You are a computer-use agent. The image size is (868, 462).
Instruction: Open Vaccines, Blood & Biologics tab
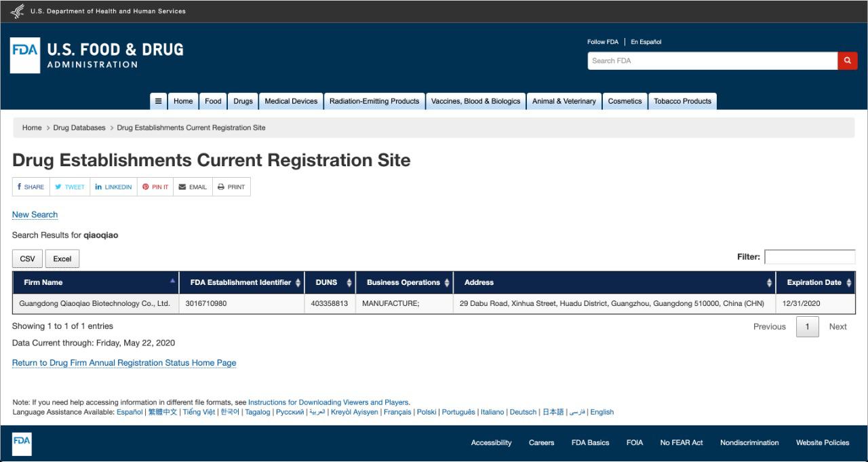[x=475, y=101]
